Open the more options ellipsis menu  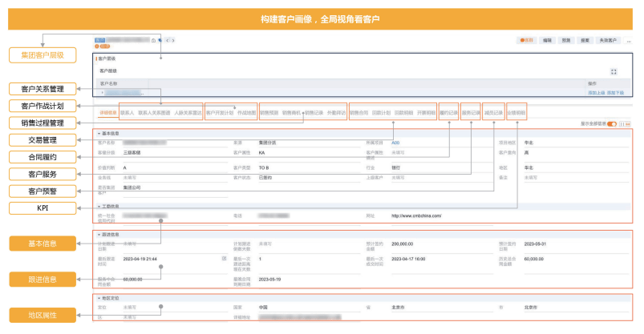pos(630,39)
